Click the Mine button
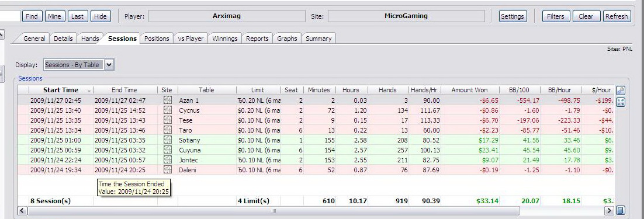This screenshot has width=644, height=219. (54, 16)
